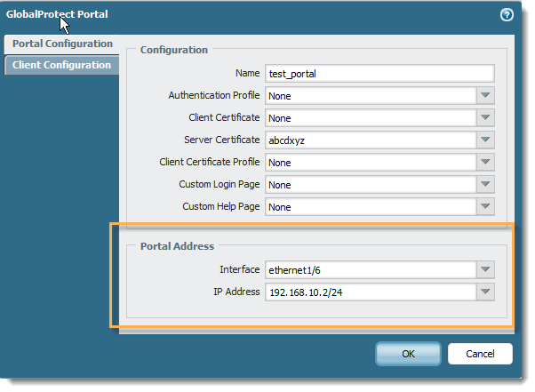
Task: Expand the Client Certificate dropdown arrow
Action: point(485,117)
